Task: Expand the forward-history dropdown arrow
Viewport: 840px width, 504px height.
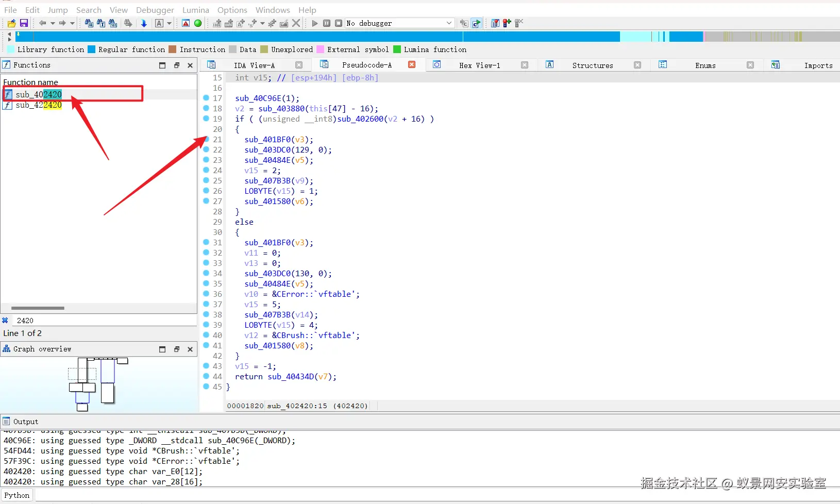Action: 72,23
